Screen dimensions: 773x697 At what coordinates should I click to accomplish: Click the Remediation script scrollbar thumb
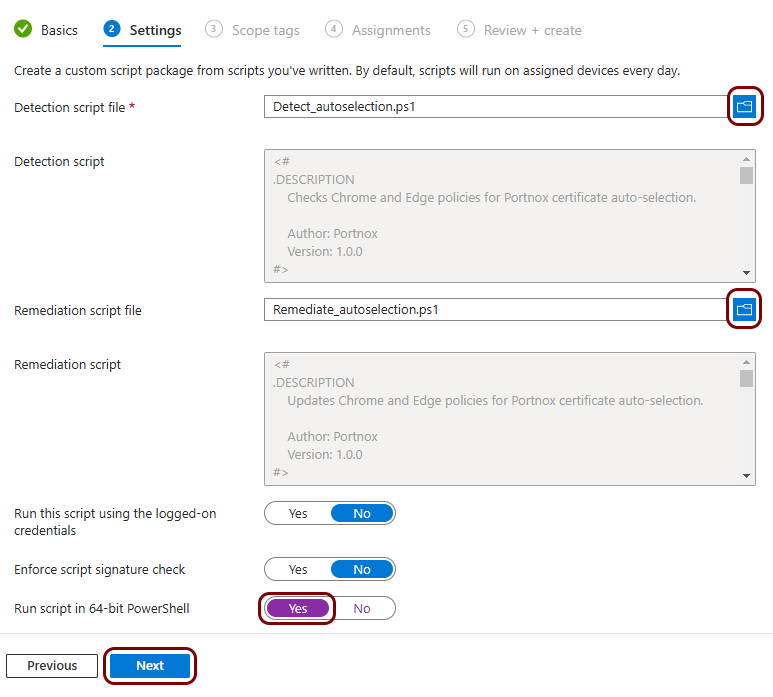click(746, 379)
